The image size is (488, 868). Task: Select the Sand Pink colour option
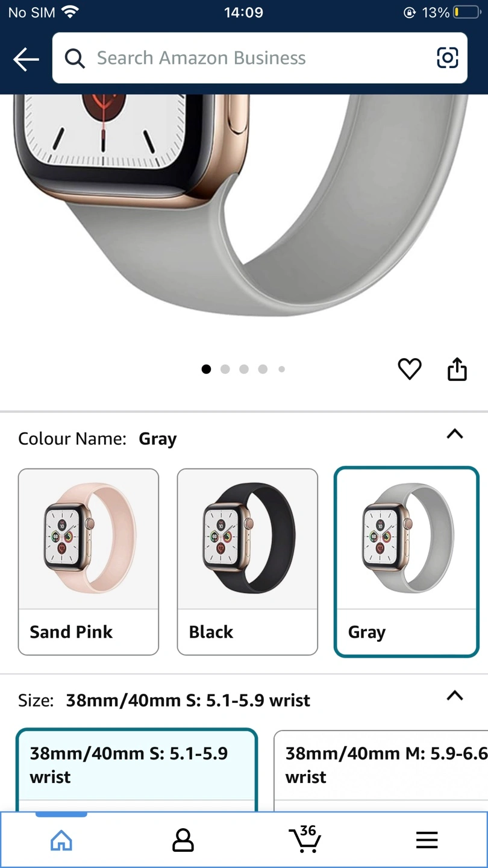tap(89, 561)
